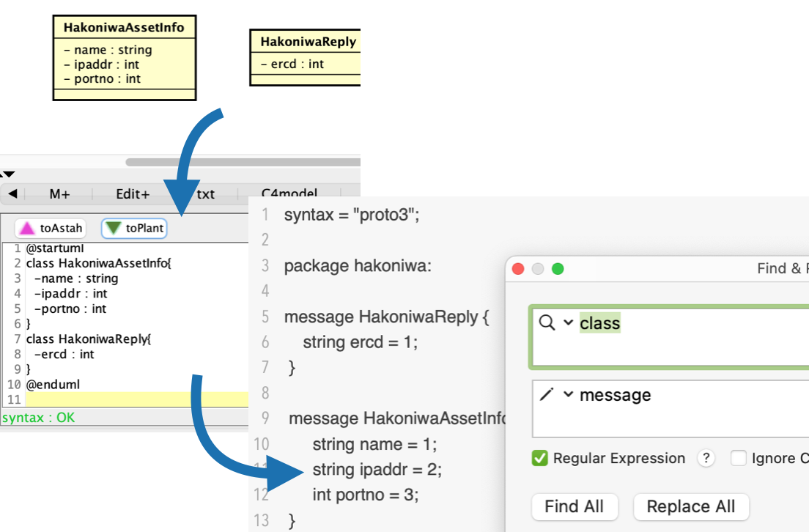Switch to the M+ tab
The width and height of the screenshot is (809, 532).
(59, 194)
